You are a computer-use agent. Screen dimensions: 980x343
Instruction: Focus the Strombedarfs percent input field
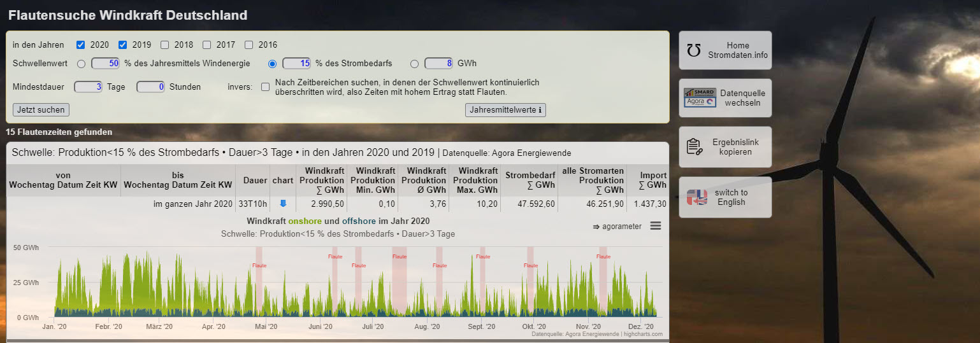296,64
